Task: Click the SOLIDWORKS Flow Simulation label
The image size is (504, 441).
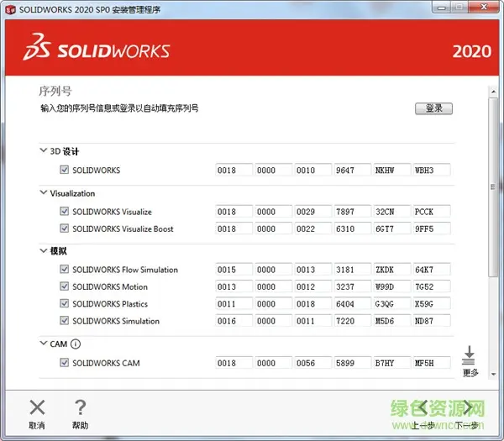Action: [x=125, y=270]
